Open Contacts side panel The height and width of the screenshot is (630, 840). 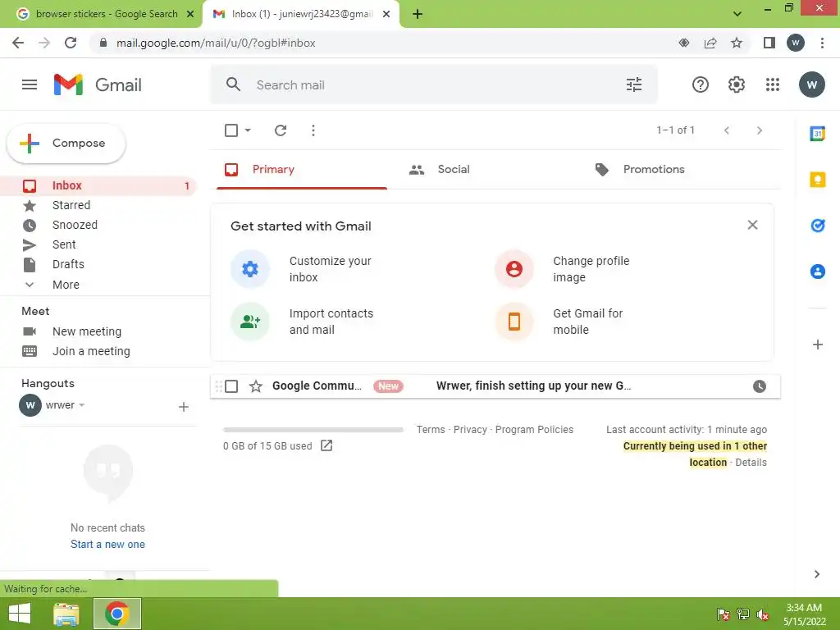point(818,272)
